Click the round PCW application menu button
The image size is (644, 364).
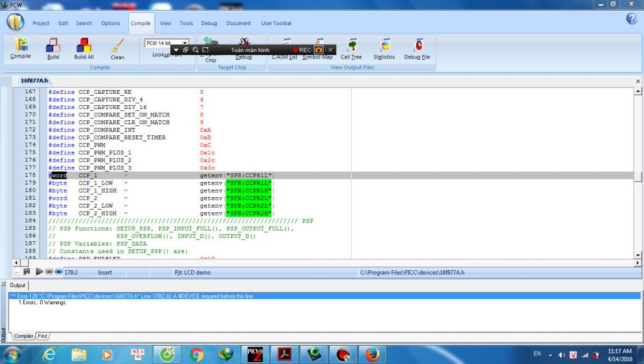coord(15,23)
